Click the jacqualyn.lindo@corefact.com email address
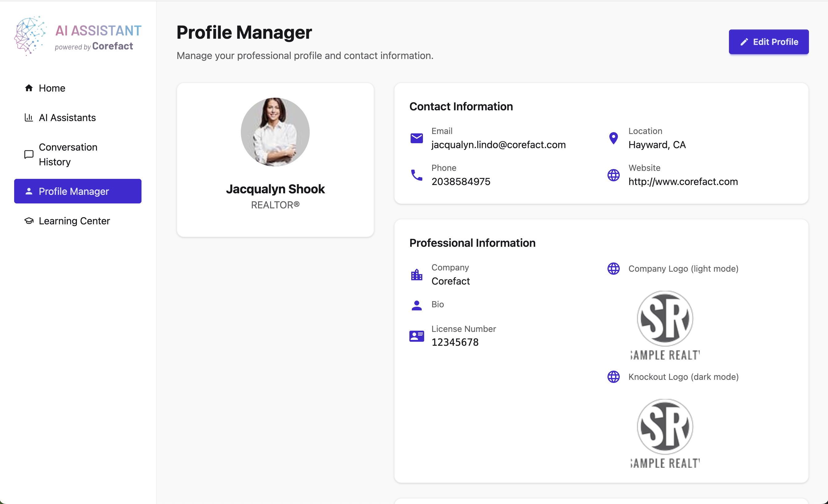Screen dimensions: 828x504 pyautogui.click(x=498, y=145)
